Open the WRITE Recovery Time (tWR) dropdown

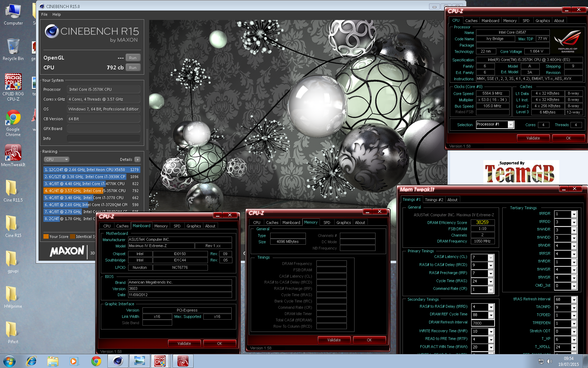[x=491, y=331]
